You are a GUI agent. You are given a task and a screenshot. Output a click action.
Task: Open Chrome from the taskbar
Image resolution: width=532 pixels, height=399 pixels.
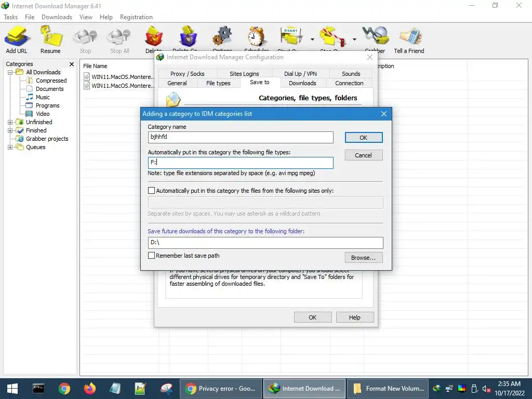click(x=64, y=389)
